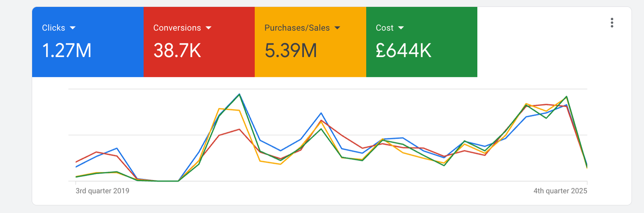The image size is (644, 213).
Task: Expand the dropdown arrow beside Clicks
Action: pos(72,28)
